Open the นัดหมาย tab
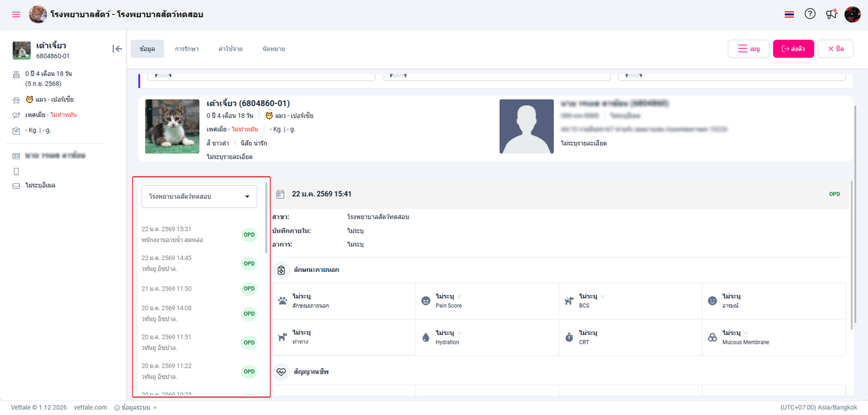 [x=274, y=49]
